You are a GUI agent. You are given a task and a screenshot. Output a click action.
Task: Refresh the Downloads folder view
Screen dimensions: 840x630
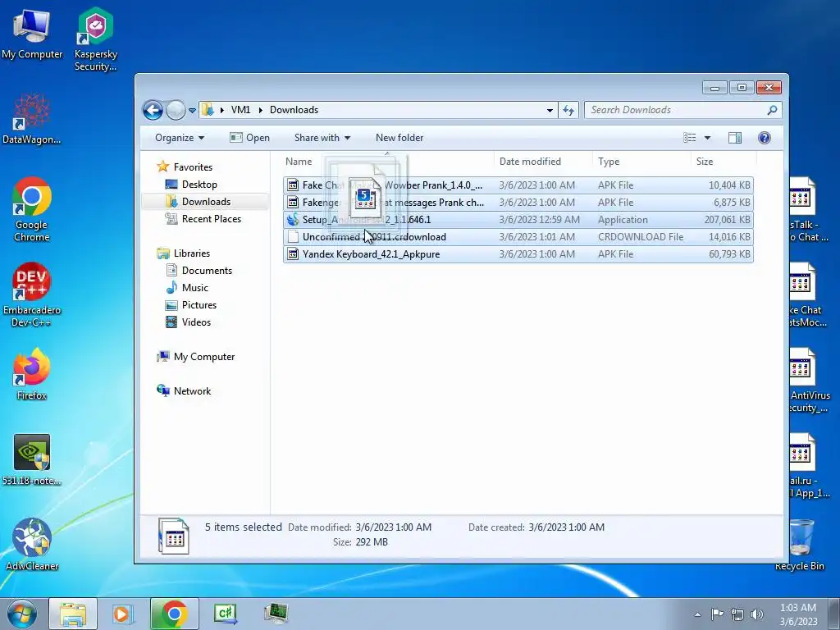point(568,111)
